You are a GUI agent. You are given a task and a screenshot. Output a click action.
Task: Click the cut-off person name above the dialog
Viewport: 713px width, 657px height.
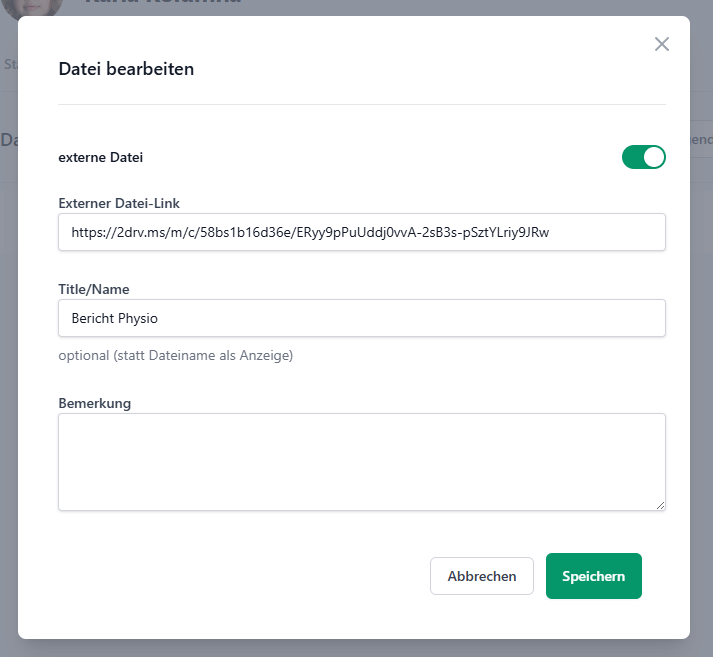163,2
